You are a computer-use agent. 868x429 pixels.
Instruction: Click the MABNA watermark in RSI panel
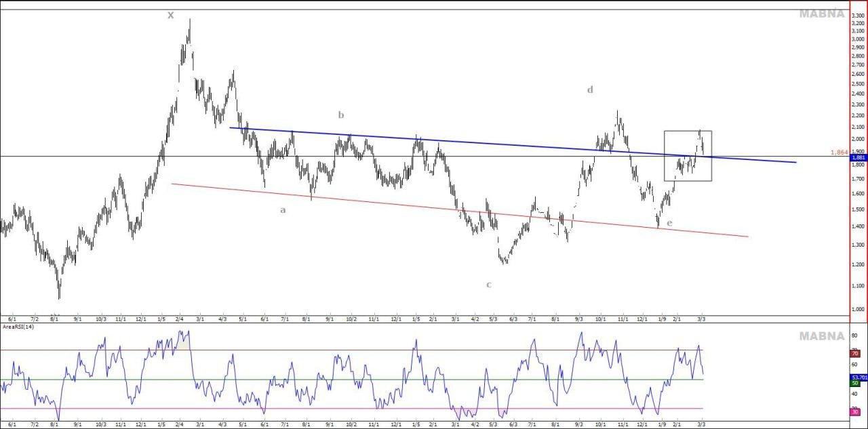click(x=821, y=336)
